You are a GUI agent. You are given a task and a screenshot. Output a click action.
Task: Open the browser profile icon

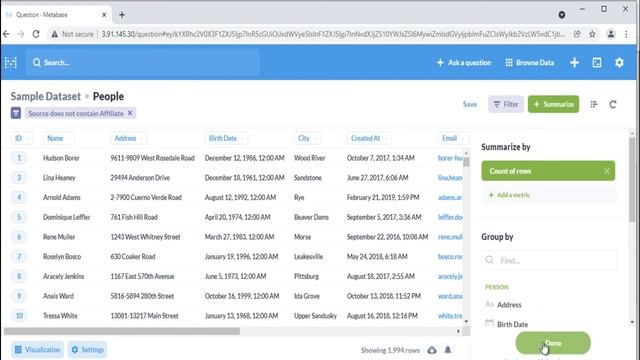click(611, 34)
